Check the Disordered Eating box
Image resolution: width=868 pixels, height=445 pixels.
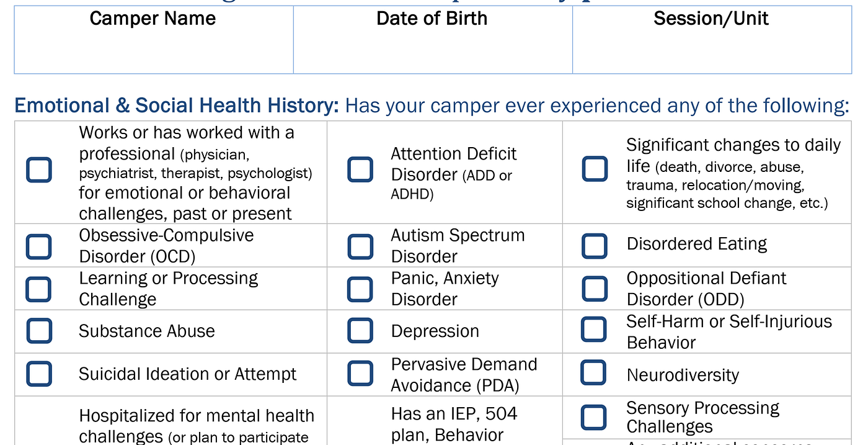[x=595, y=246]
